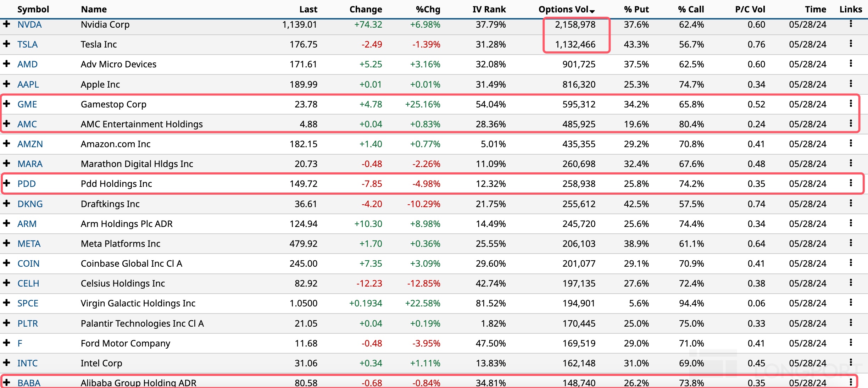Expand AMD row details
Image resolution: width=868 pixels, height=388 pixels.
click(6, 63)
